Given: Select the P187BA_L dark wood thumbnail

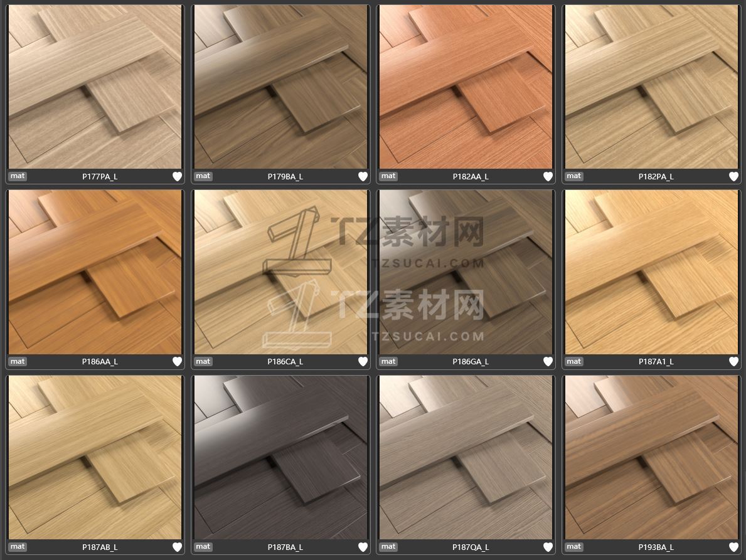Looking at the screenshot, I should point(280,457).
